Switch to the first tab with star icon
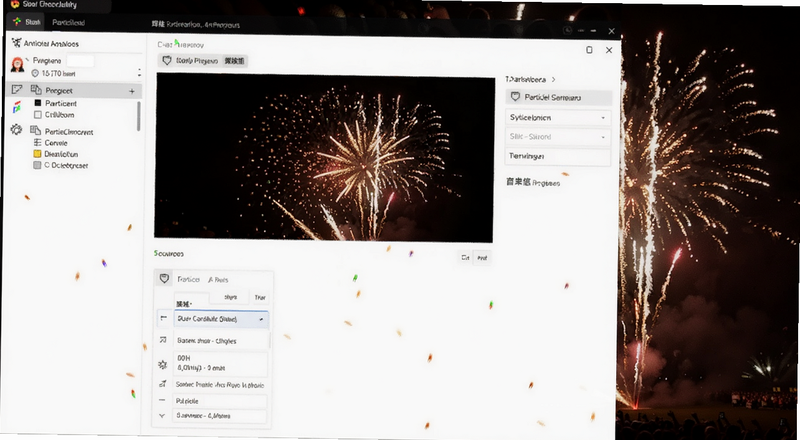The image size is (800, 440). 27,22
